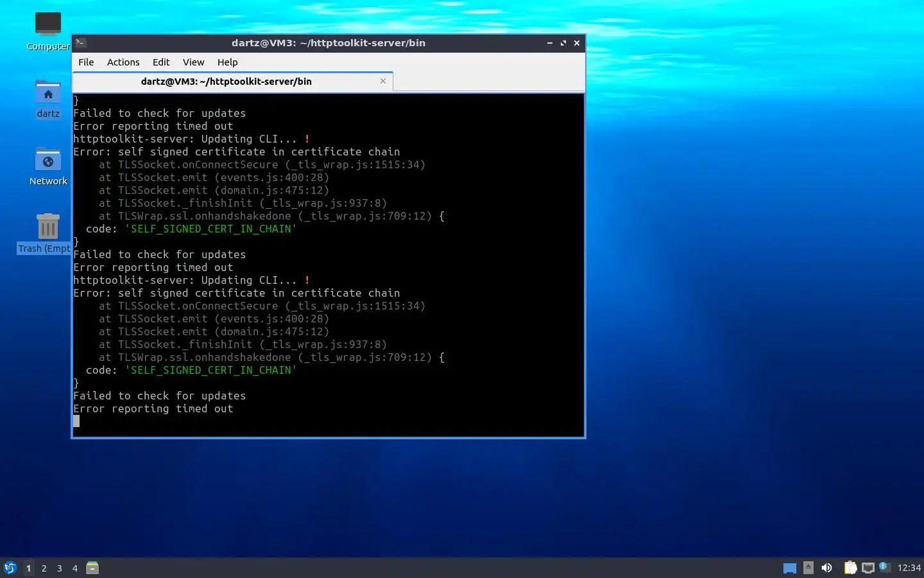Click the last 'Error reporting timed out' line
The height and width of the screenshot is (578, 924).
coord(153,408)
